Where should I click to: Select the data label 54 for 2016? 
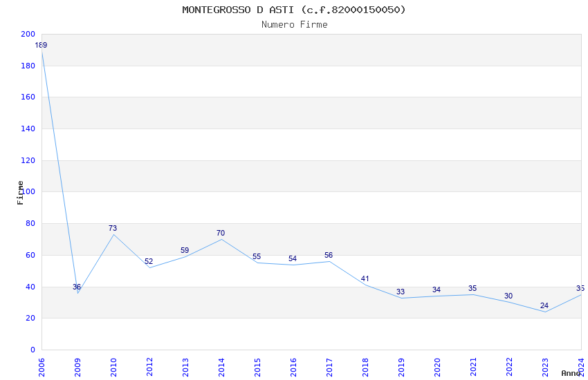click(x=293, y=258)
